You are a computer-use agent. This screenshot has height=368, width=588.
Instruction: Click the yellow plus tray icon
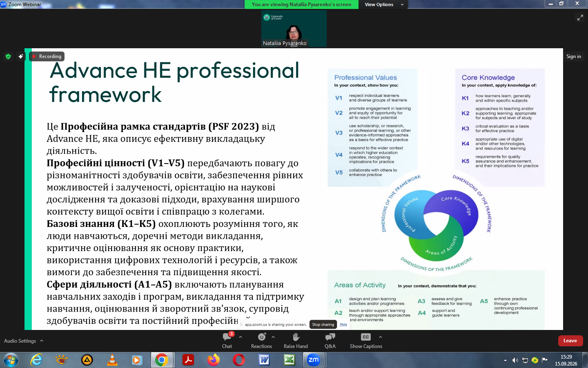(535, 360)
